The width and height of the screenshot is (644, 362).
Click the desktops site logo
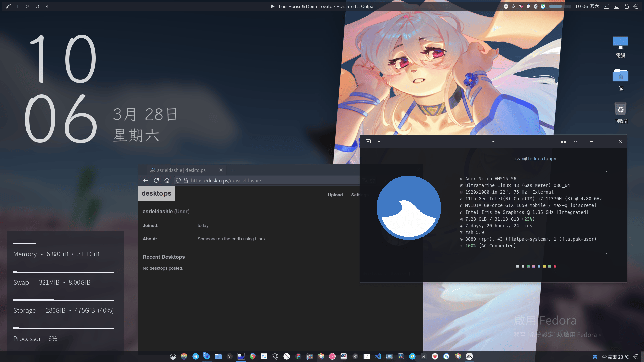point(156,193)
